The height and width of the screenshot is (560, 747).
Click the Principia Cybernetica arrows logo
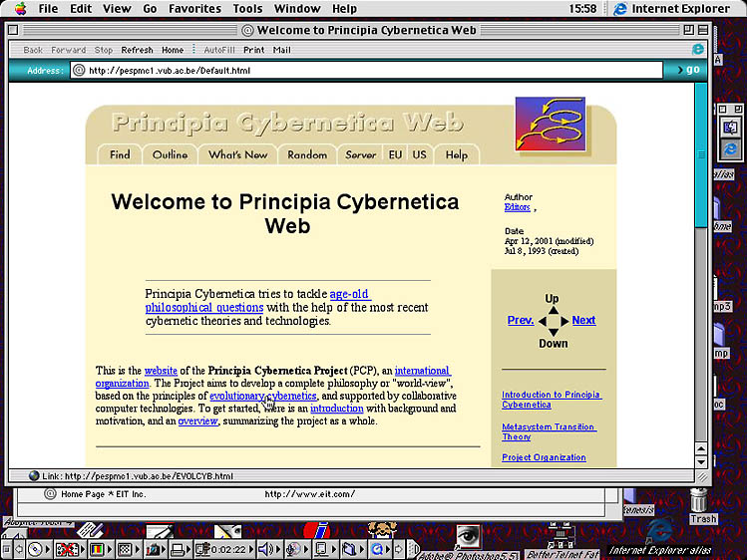[x=551, y=124]
